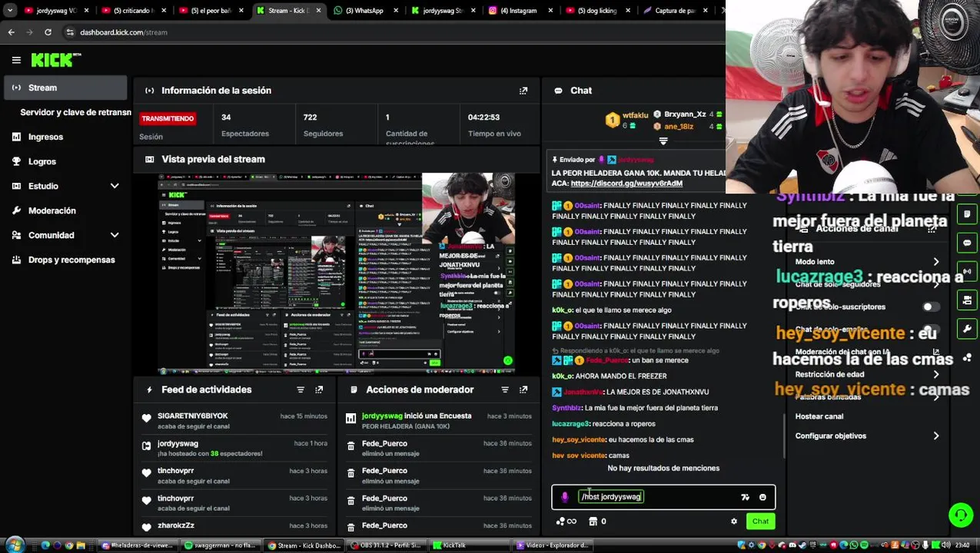Switch to the WhatsApp browser tab

[364, 11]
